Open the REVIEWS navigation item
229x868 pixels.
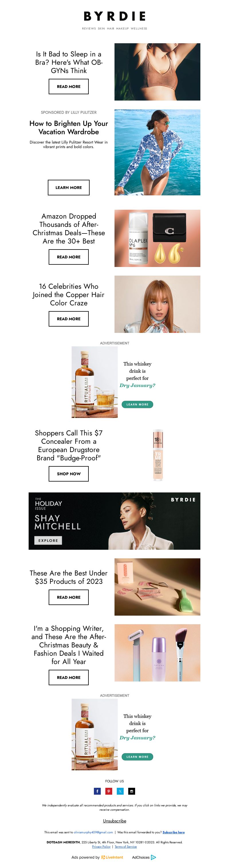click(89, 29)
